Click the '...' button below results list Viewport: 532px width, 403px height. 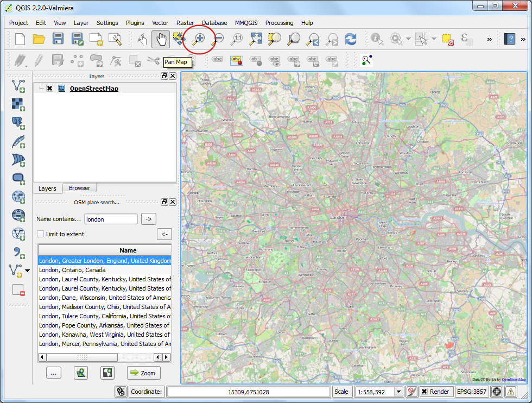pos(54,373)
